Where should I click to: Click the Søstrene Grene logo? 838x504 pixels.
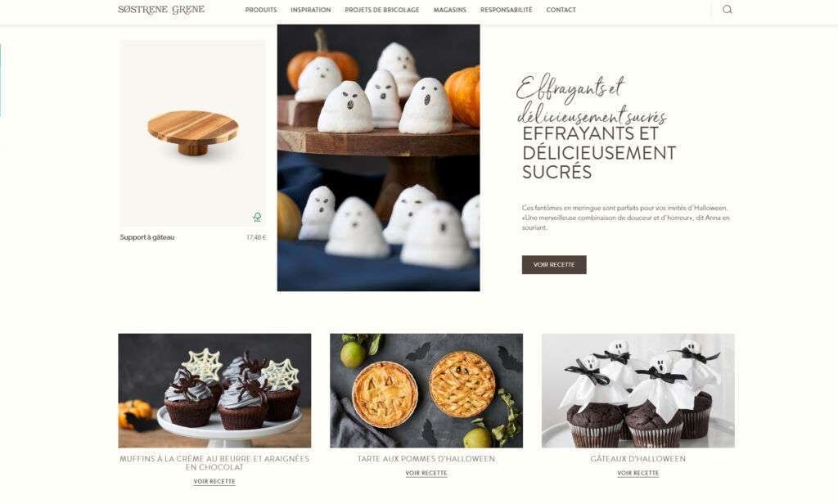[161, 9]
